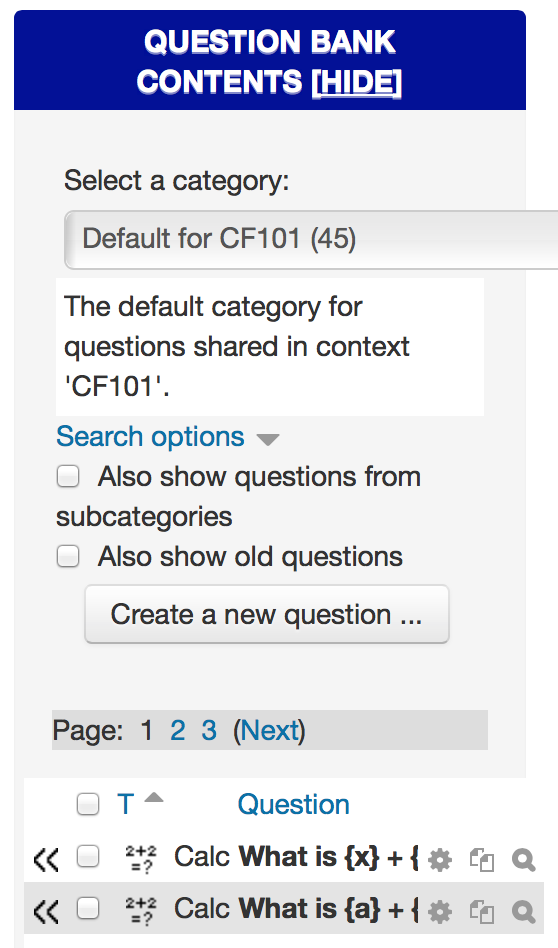This screenshot has height=948, width=558.
Task: Click Create a new question button
Action: click(x=267, y=614)
